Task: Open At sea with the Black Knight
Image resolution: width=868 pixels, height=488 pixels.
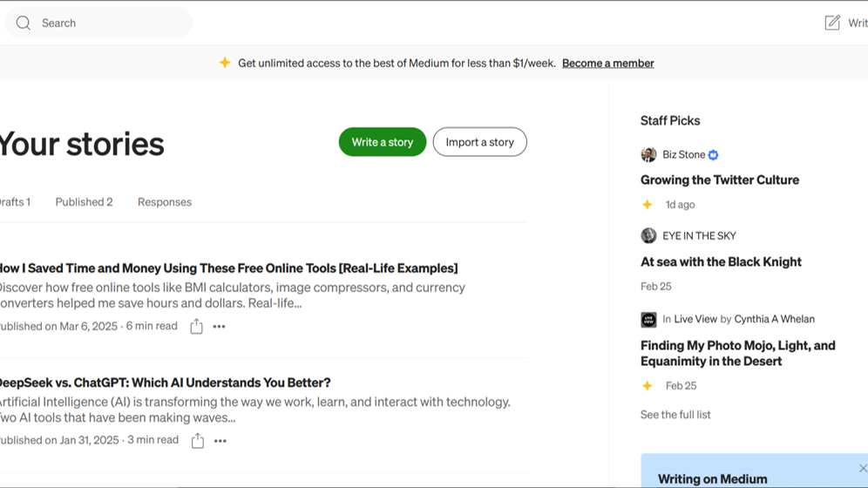Action: pyautogui.click(x=721, y=261)
